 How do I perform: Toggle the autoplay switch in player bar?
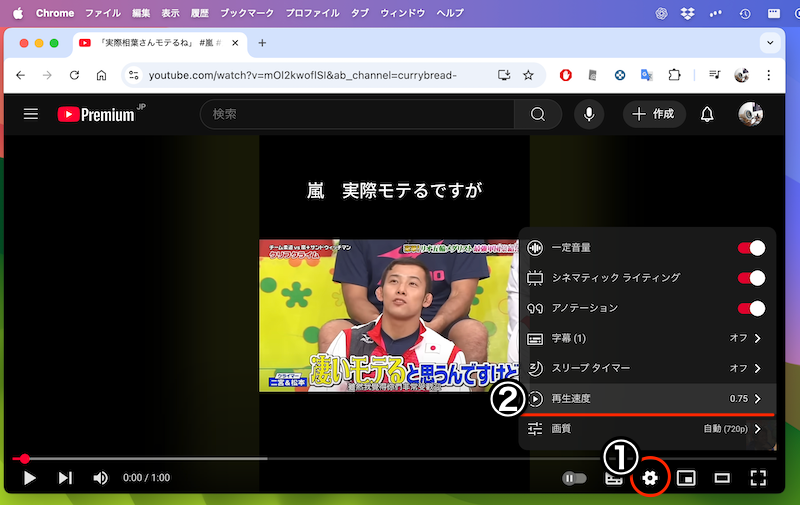point(574,478)
